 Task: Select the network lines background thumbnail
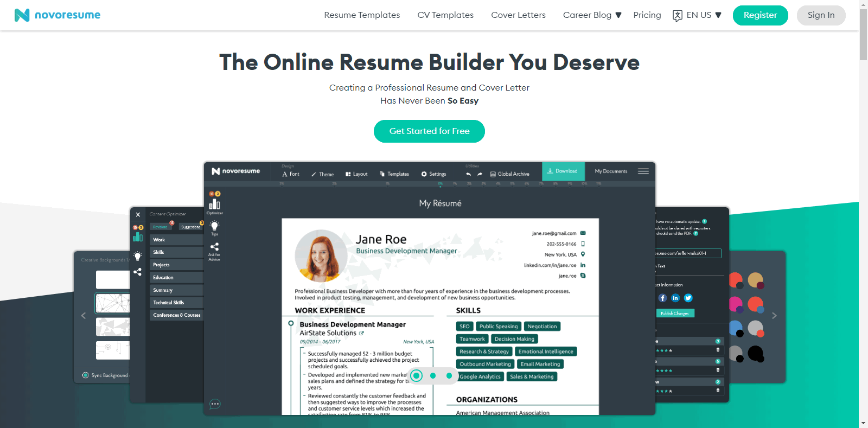[113, 303]
